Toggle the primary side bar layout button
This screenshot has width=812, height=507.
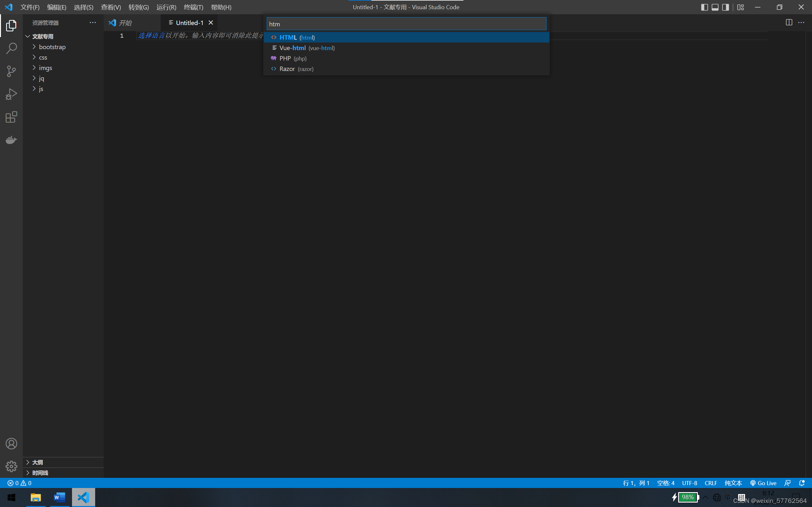pyautogui.click(x=704, y=7)
